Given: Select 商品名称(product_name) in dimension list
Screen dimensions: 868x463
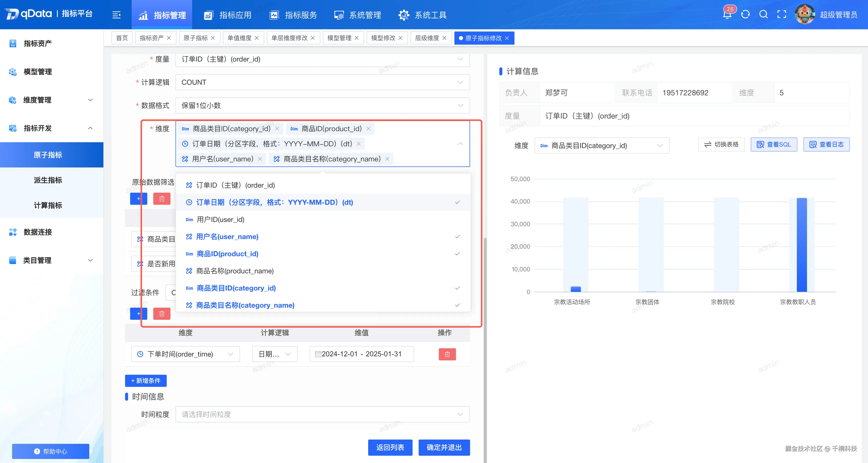Looking at the screenshot, I should (235, 271).
